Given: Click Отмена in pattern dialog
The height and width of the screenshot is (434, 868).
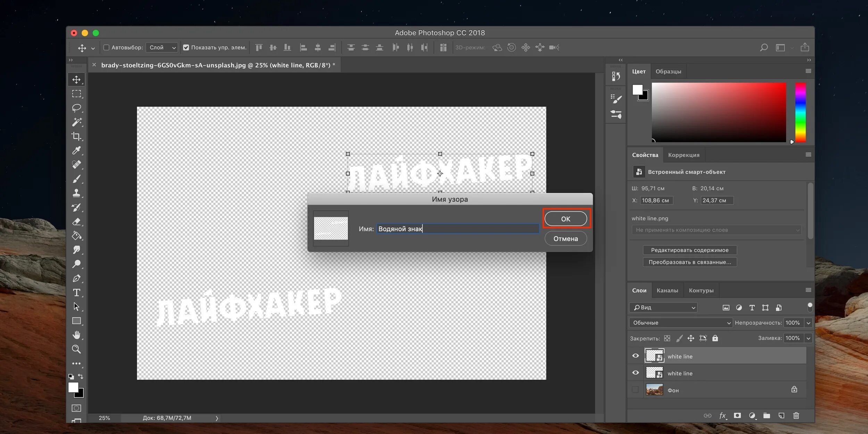Looking at the screenshot, I should pyautogui.click(x=566, y=239).
